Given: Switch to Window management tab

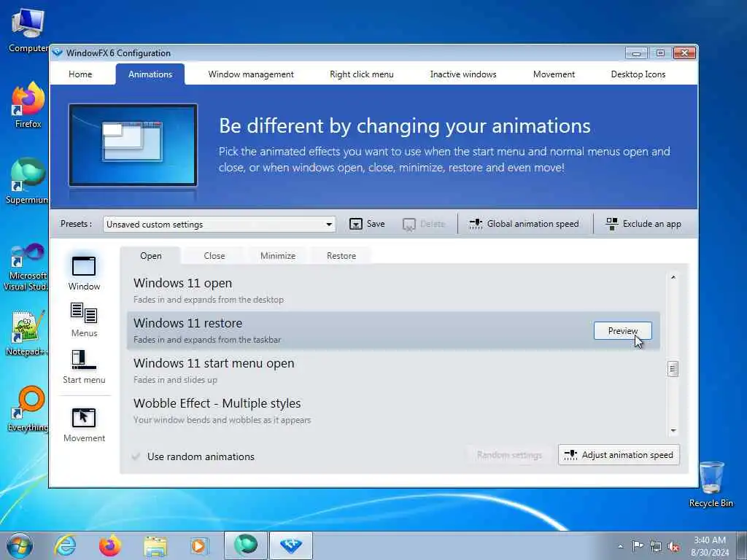Looking at the screenshot, I should coord(251,74).
